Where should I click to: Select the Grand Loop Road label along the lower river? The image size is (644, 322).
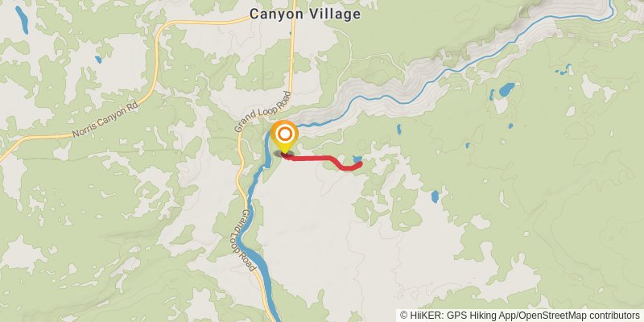249,241
